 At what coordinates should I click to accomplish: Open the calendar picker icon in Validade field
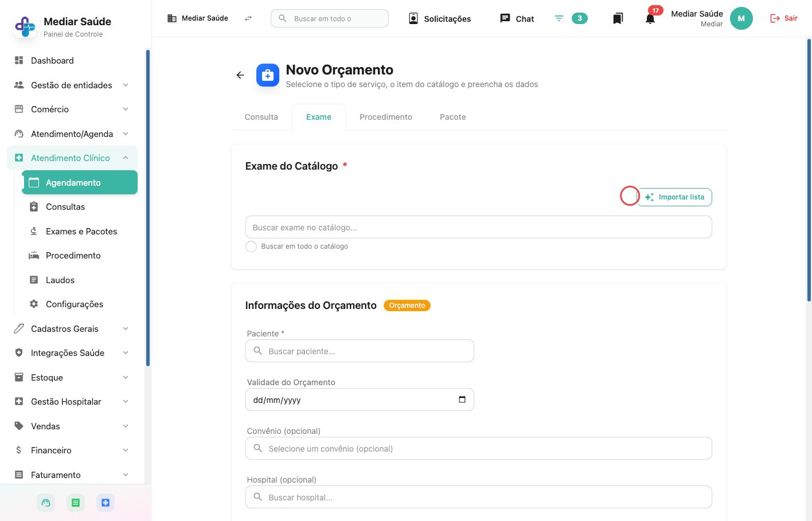462,399
